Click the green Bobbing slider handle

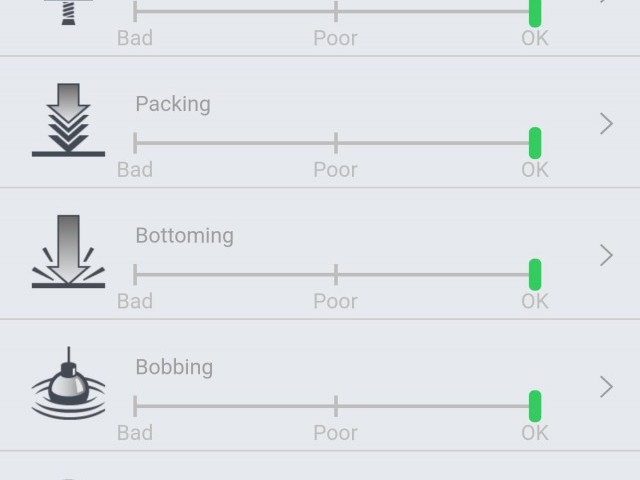(535, 406)
